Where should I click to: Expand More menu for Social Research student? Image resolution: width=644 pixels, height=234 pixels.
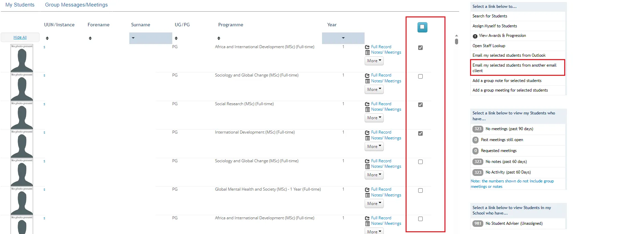pos(374,118)
